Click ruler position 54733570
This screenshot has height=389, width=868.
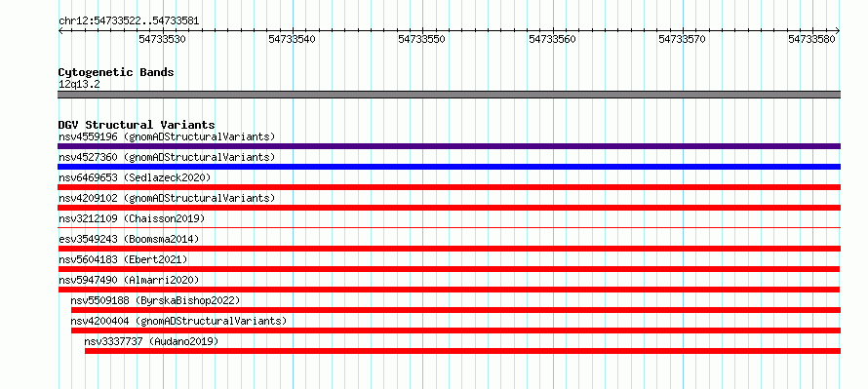click(682, 39)
